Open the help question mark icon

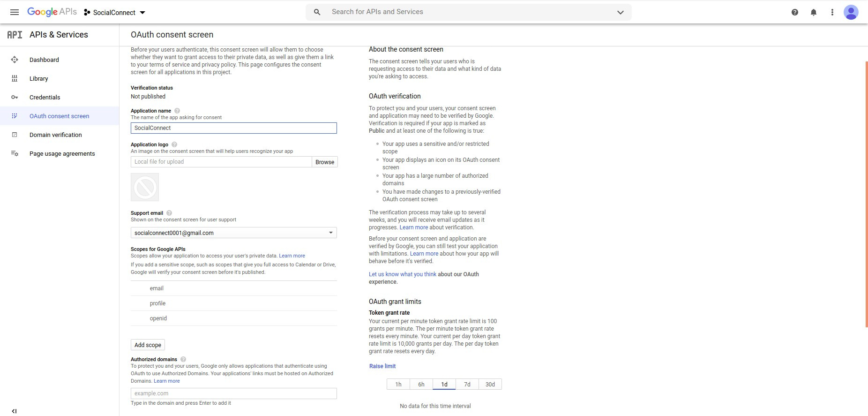click(795, 12)
